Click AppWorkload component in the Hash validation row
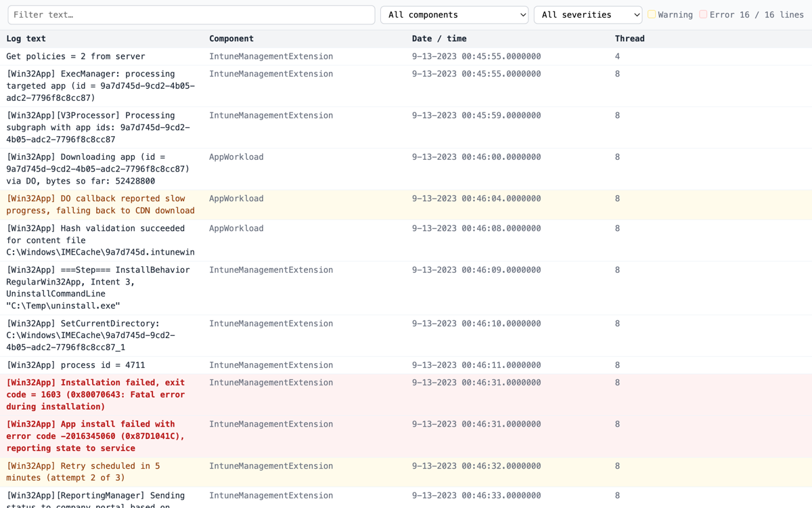Image resolution: width=812 pixels, height=508 pixels. coord(236,228)
